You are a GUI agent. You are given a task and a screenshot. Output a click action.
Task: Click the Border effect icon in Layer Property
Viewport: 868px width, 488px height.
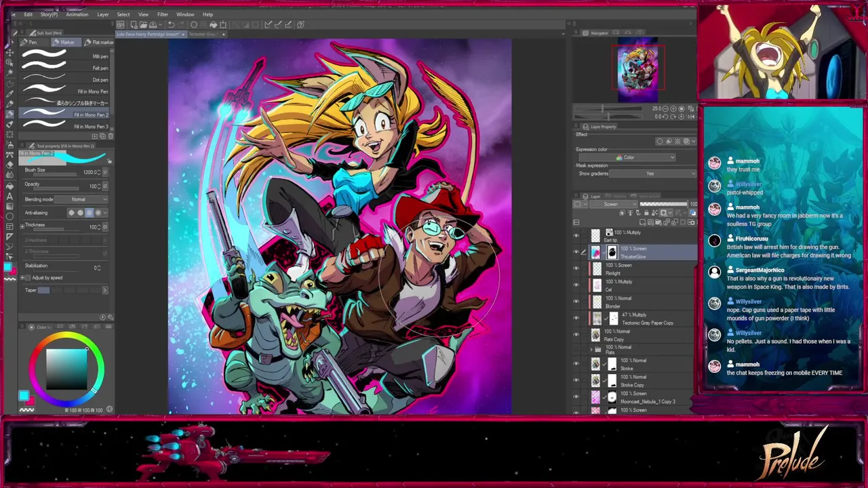(x=660, y=141)
